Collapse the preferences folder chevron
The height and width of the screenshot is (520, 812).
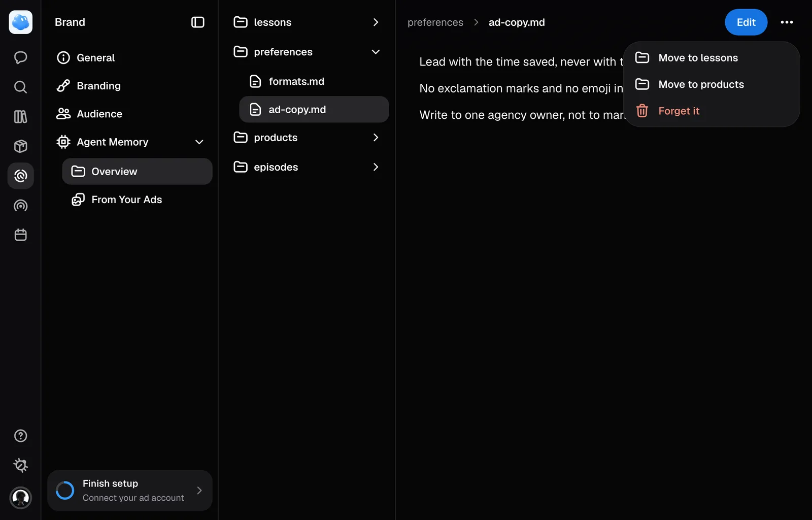[376, 52]
